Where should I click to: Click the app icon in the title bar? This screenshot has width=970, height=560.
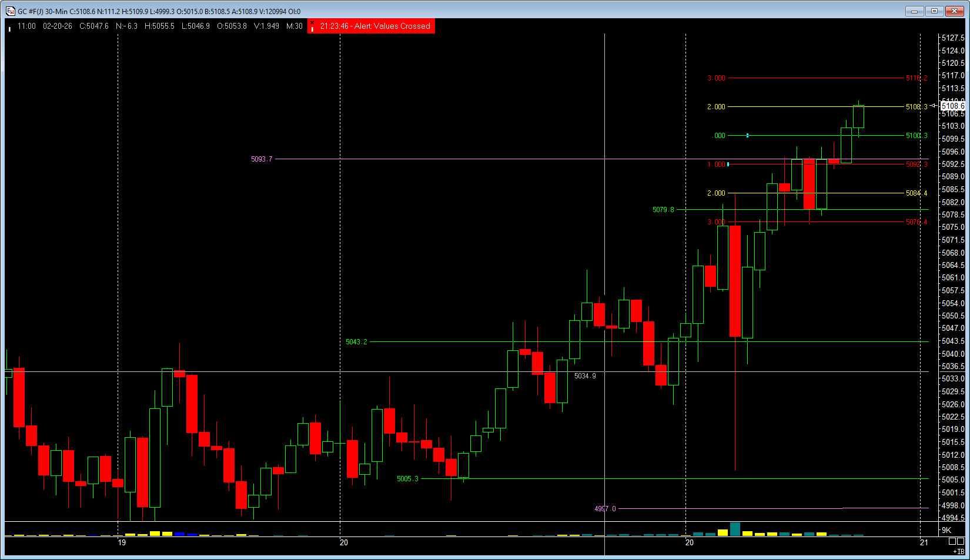(10, 11)
